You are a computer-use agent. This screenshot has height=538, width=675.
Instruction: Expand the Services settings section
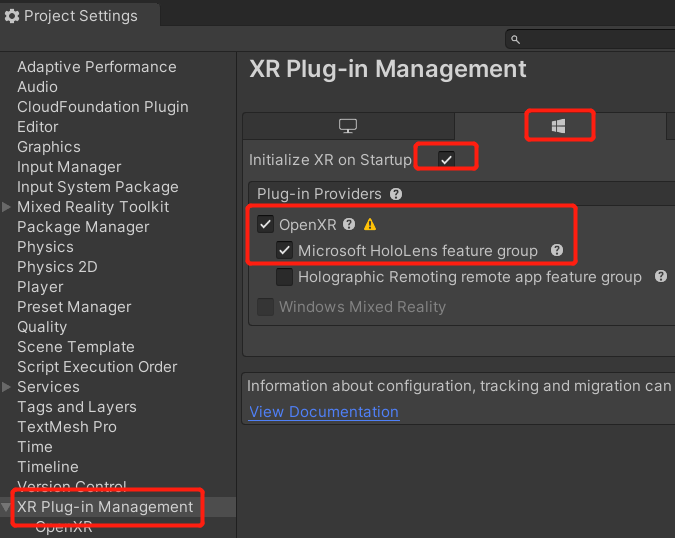[x=8, y=387]
